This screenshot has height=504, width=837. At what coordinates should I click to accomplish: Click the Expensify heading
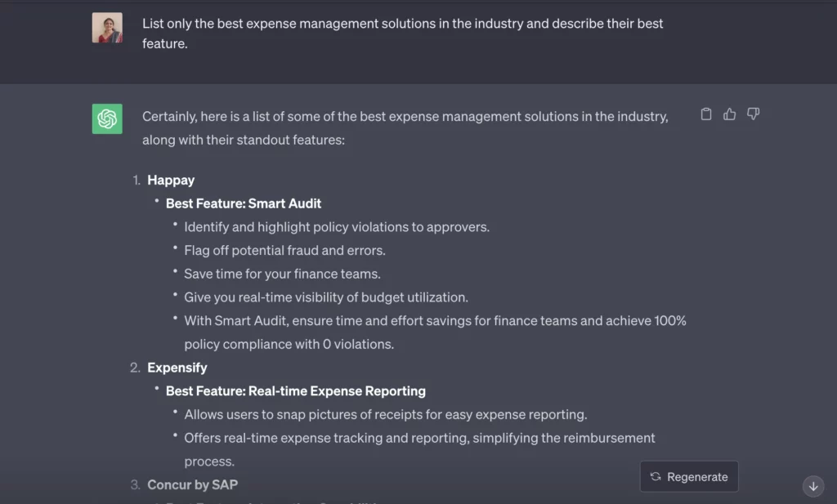point(177,368)
